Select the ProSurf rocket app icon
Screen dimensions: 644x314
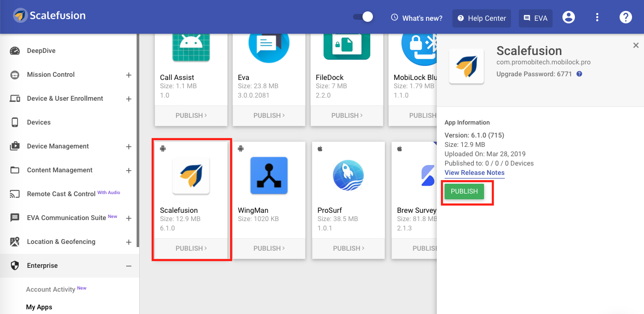click(348, 175)
